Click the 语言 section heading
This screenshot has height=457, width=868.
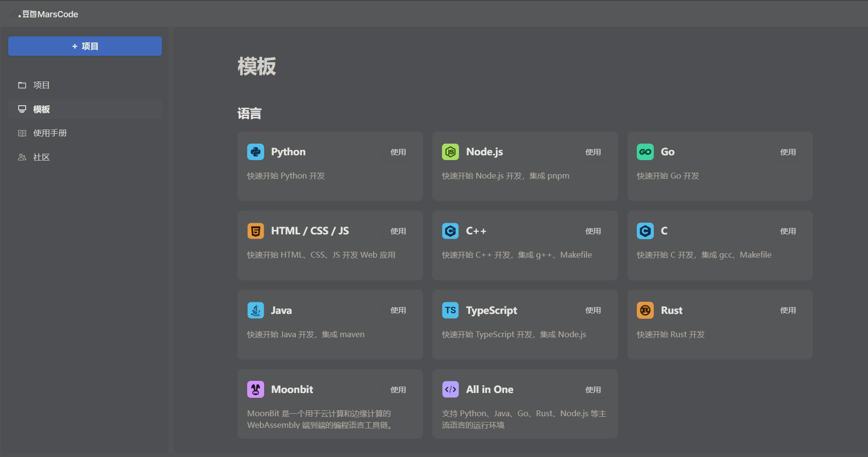(x=250, y=114)
